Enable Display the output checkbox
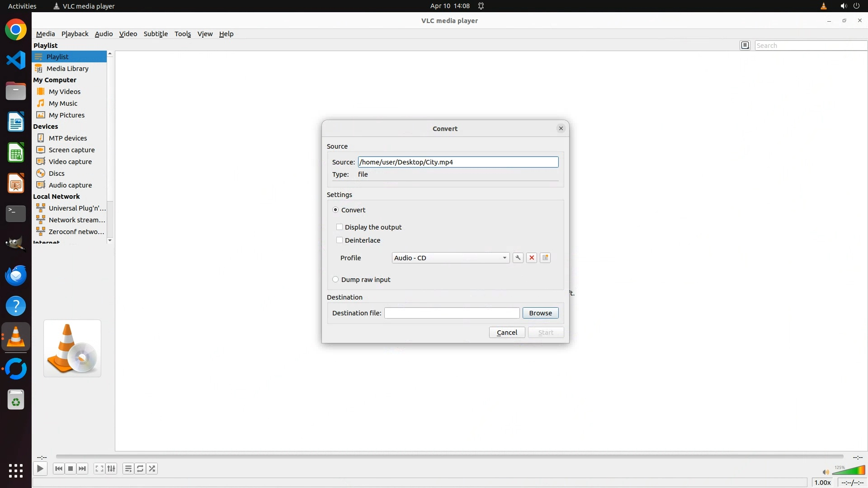The image size is (868, 488). point(340,227)
